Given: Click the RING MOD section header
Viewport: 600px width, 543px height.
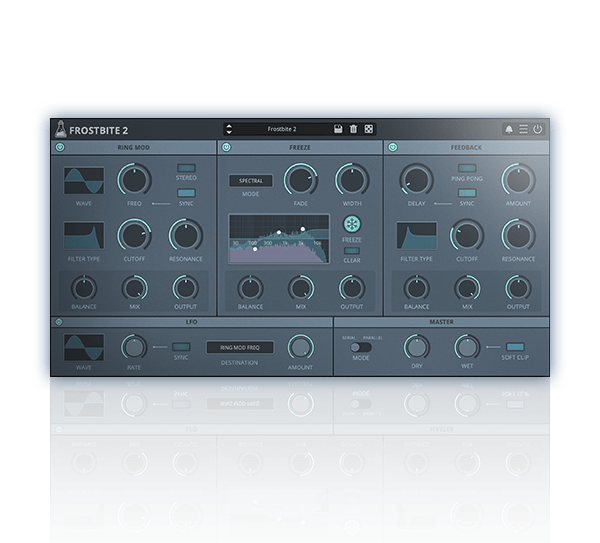Looking at the screenshot, I should [134, 147].
